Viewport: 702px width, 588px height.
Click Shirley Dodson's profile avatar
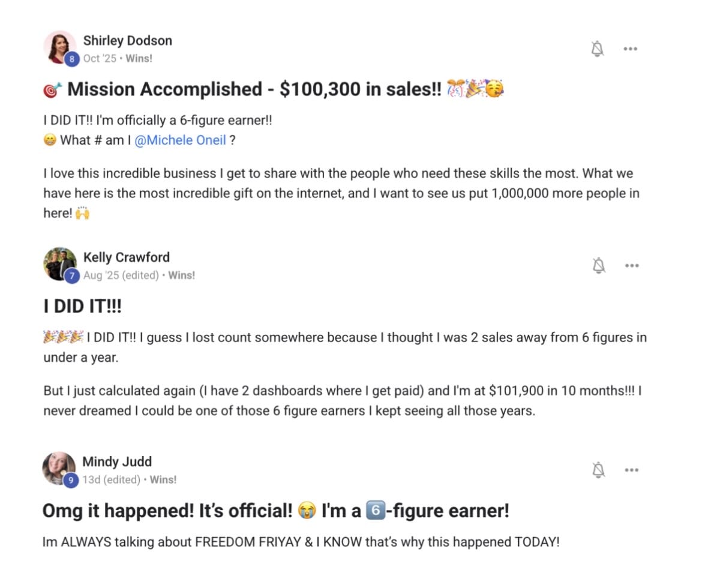tap(59, 46)
